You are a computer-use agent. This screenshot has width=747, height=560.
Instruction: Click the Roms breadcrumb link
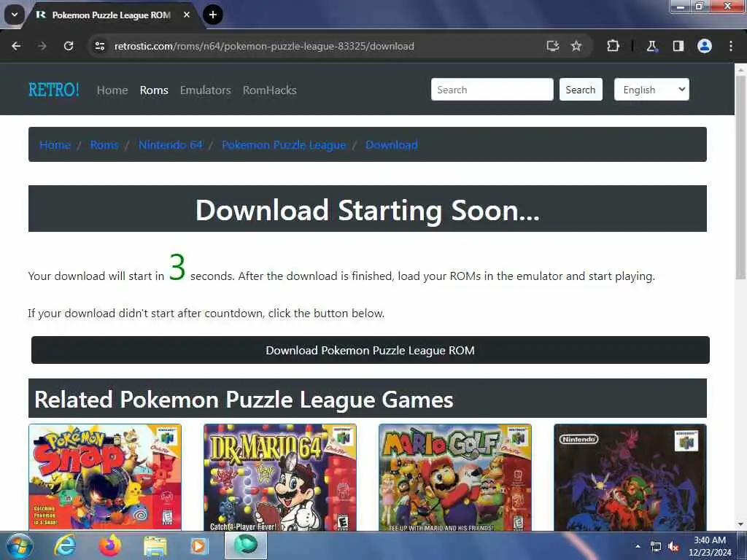(x=104, y=145)
